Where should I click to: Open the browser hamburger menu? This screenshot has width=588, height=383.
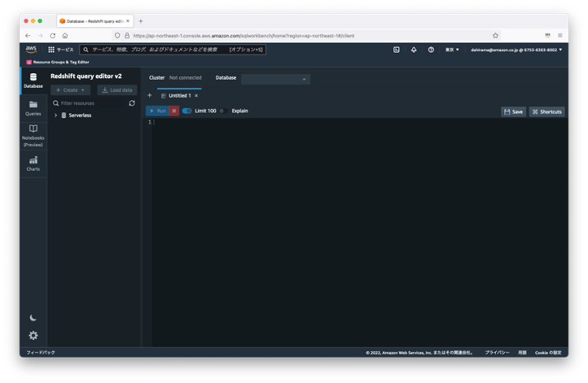pyautogui.click(x=560, y=35)
